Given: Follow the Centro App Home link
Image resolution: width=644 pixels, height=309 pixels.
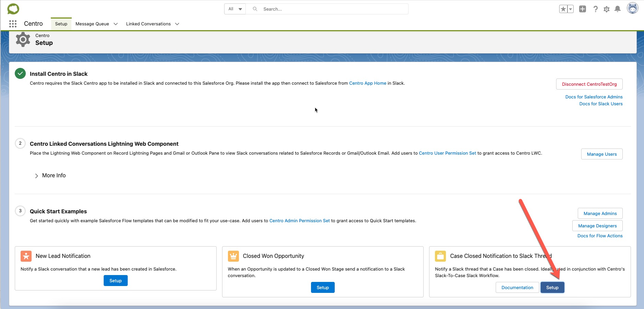Looking at the screenshot, I should [x=368, y=83].
